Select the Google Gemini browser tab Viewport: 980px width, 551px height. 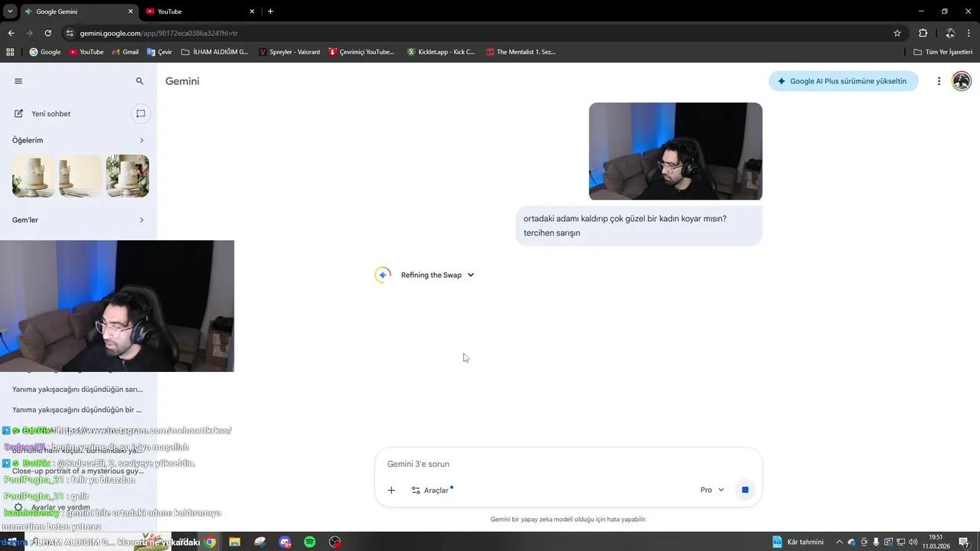77,11
